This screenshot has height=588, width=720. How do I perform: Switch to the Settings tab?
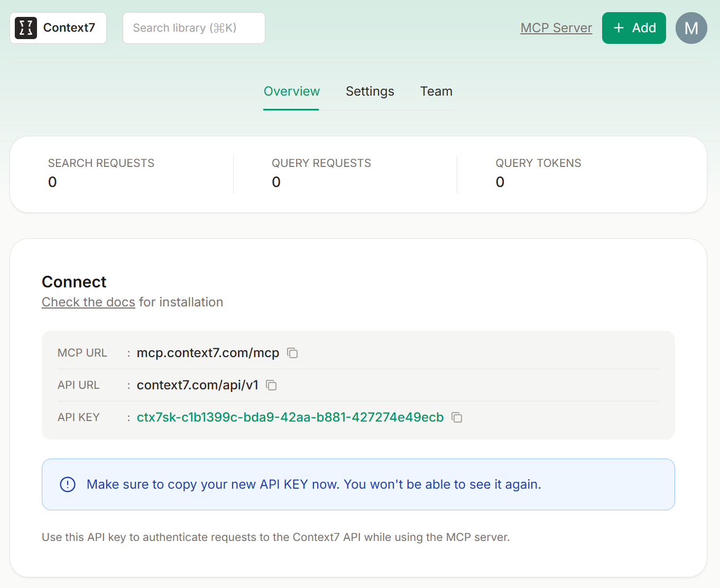370,91
